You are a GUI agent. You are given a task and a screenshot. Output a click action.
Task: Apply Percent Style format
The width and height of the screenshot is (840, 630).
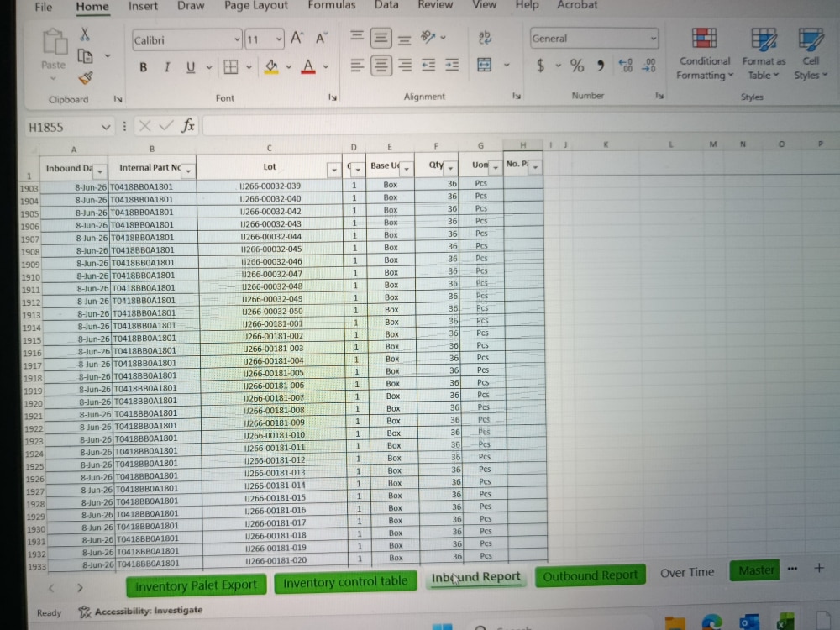click(577, 66)
